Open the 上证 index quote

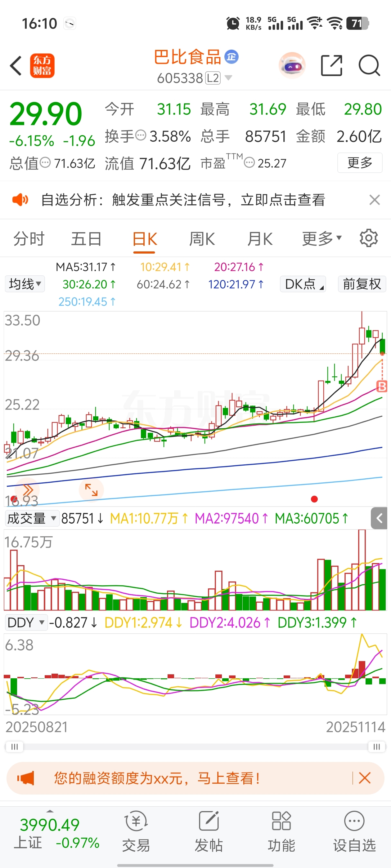(x=56, y=834)
